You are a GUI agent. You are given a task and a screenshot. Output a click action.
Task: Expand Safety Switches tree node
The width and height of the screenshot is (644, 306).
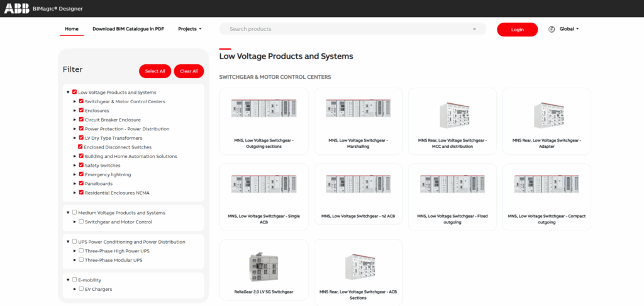pyautogui.click(x=75, y=166)
